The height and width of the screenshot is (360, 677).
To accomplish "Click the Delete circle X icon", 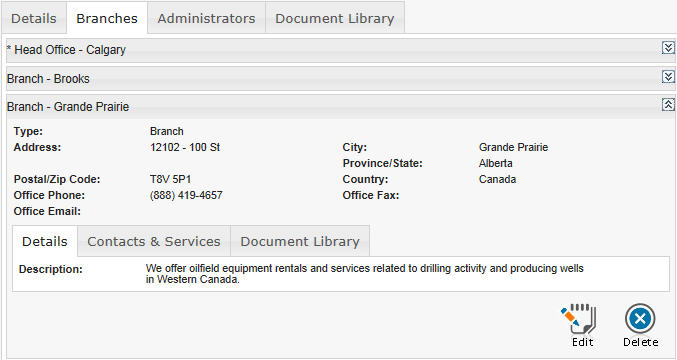I will (x=640, y=319).
